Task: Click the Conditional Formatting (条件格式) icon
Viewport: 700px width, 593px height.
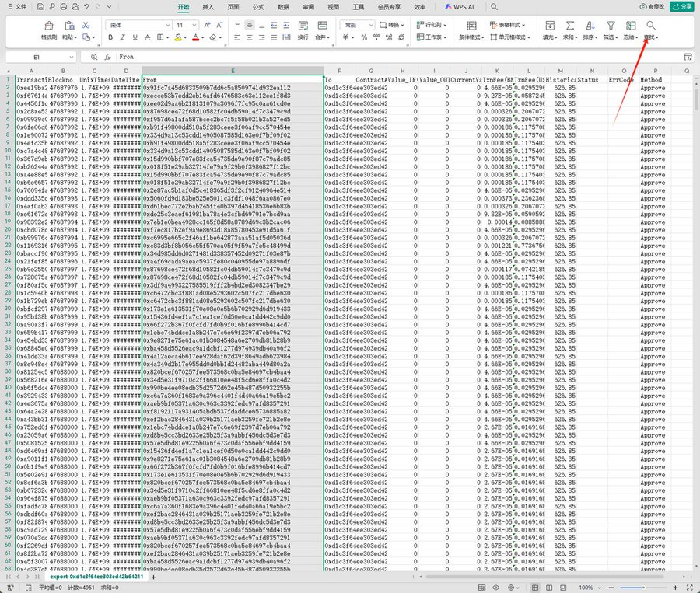Action: click(x=471, y=26)
